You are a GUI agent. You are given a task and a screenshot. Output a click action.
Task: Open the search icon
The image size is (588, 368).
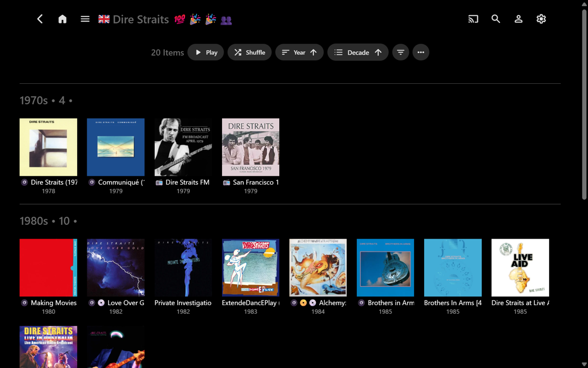pyautogui.click(x=496, y=19)
